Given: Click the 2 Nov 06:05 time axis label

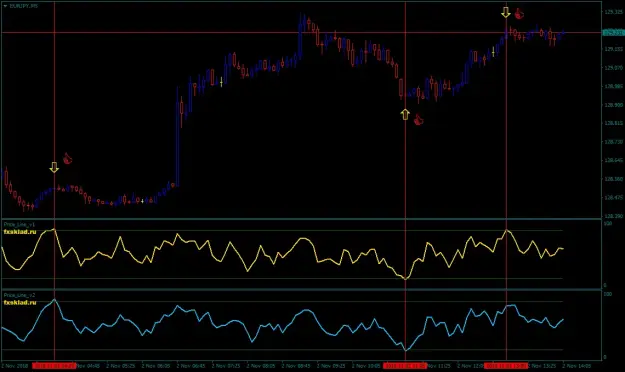Looking at the screenshot, I should tap(156, 366).
